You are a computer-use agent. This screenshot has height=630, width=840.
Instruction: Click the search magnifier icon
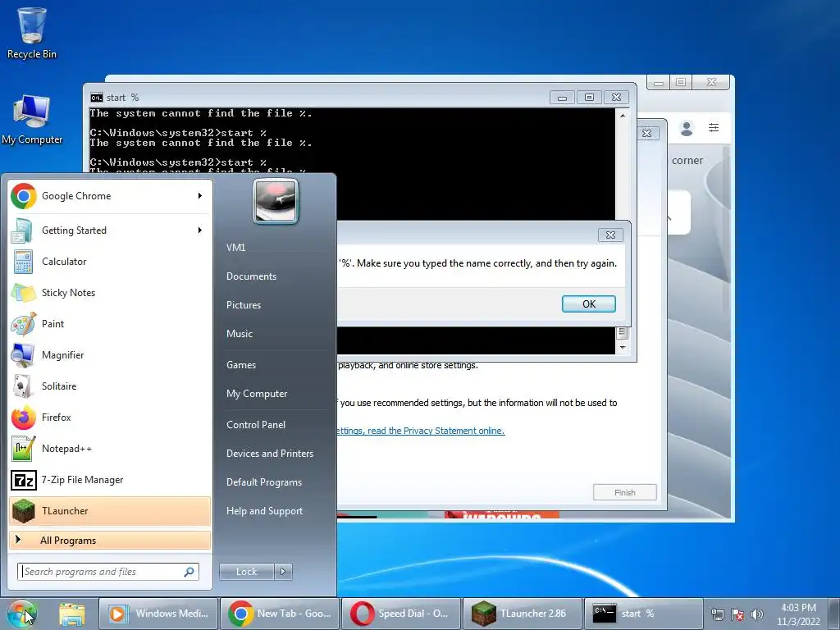pos(189,572)
